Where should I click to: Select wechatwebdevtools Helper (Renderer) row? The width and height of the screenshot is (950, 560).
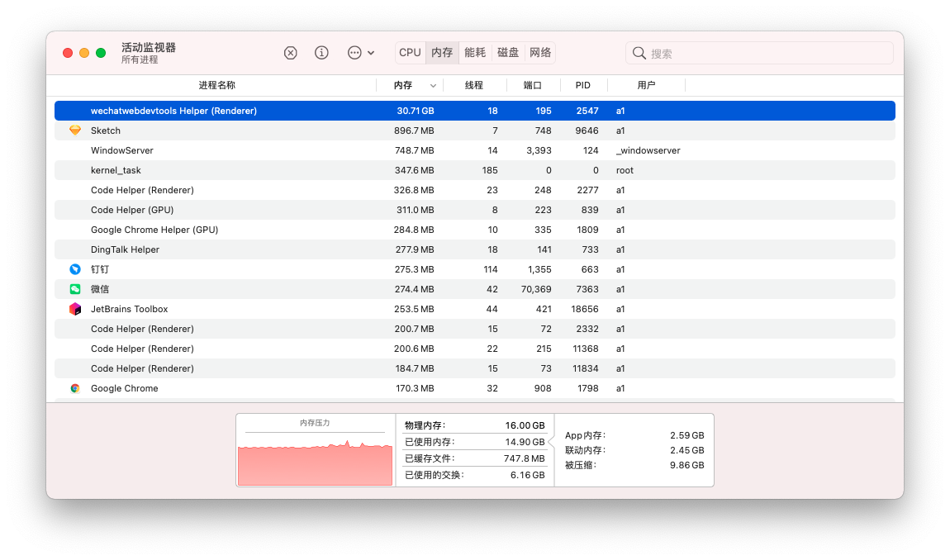tap(475, 111)
